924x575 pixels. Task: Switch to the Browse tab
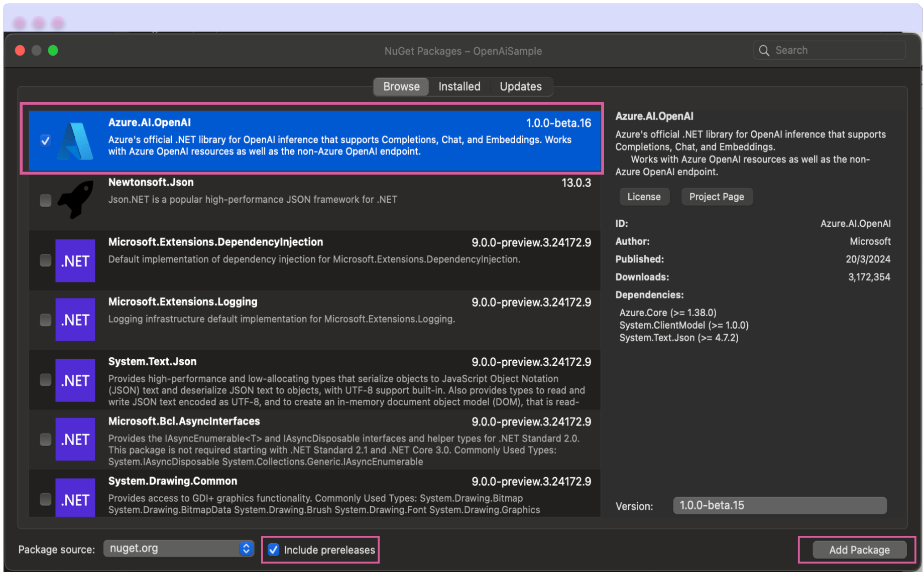click(401, 86)
